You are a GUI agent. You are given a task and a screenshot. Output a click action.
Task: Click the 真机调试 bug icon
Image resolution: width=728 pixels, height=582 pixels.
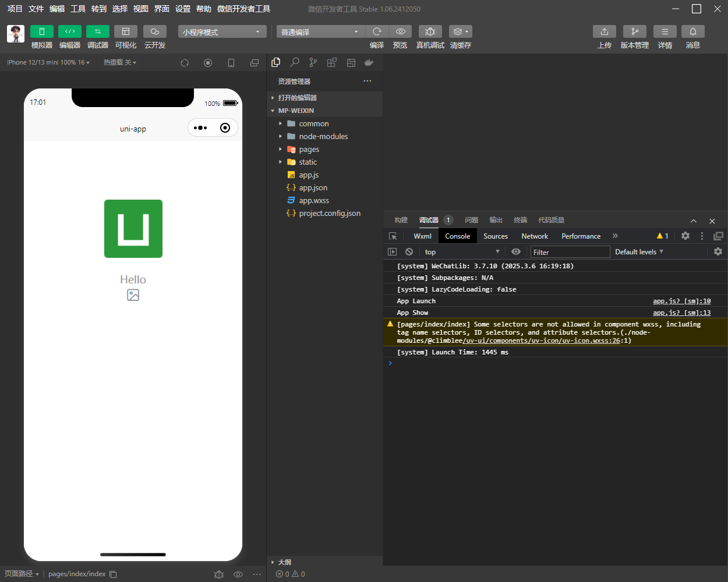point(430,31)
